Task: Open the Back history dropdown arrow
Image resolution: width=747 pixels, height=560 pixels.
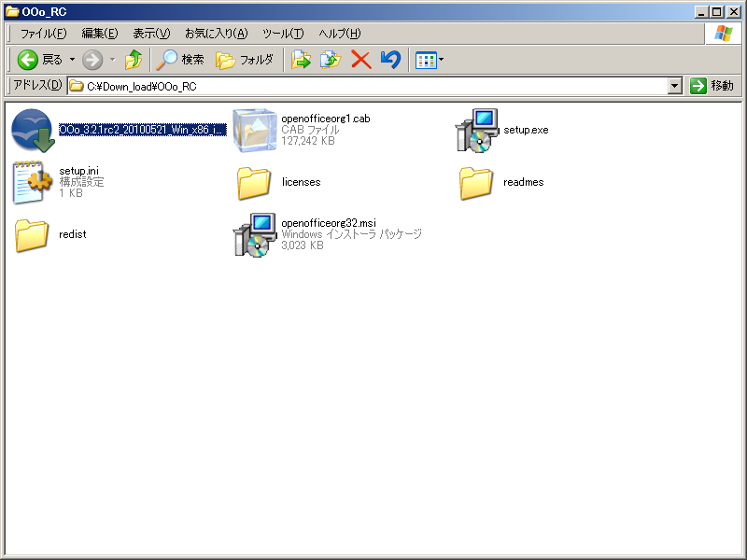Action: (73, 60)
